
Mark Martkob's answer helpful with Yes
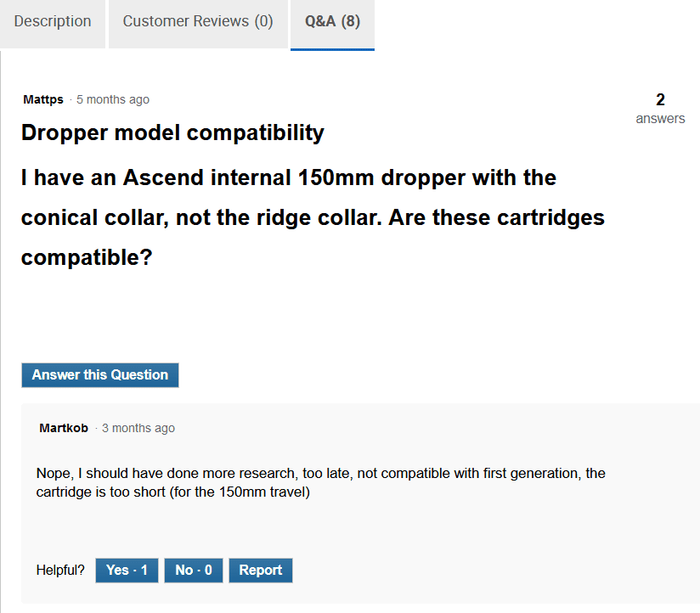(x=127, y=571)
